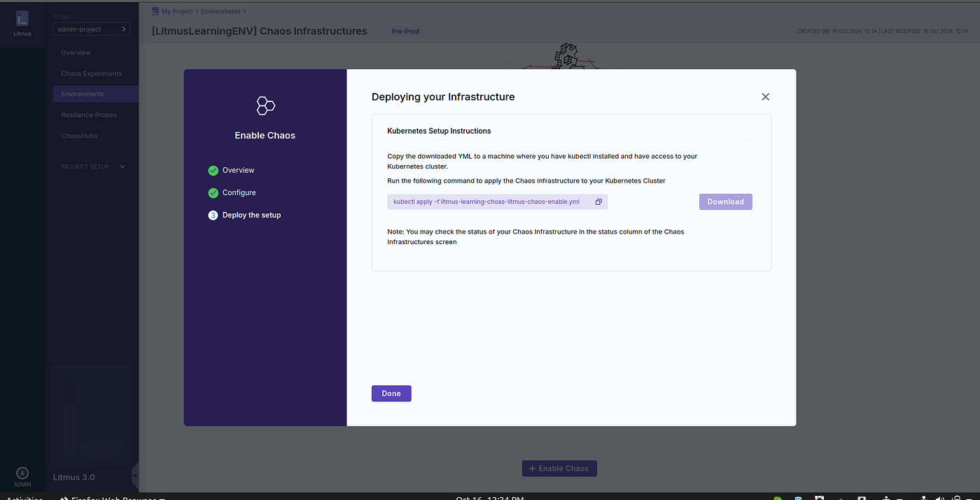980x500 pixels.
Task: Collapse the sidebar with the arrow handle
Action: 135,476
